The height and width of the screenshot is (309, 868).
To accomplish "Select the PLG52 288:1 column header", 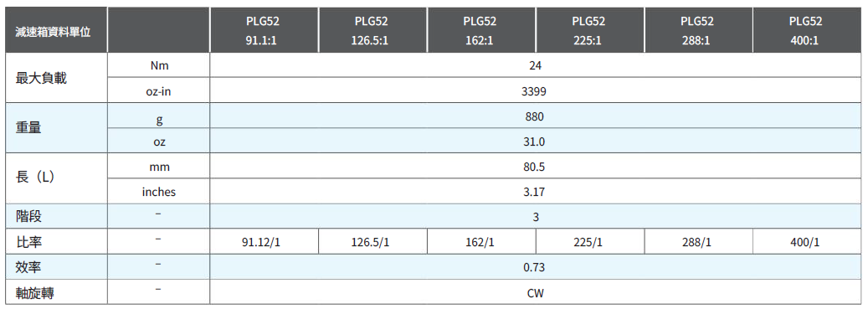I will coord(698,30).
